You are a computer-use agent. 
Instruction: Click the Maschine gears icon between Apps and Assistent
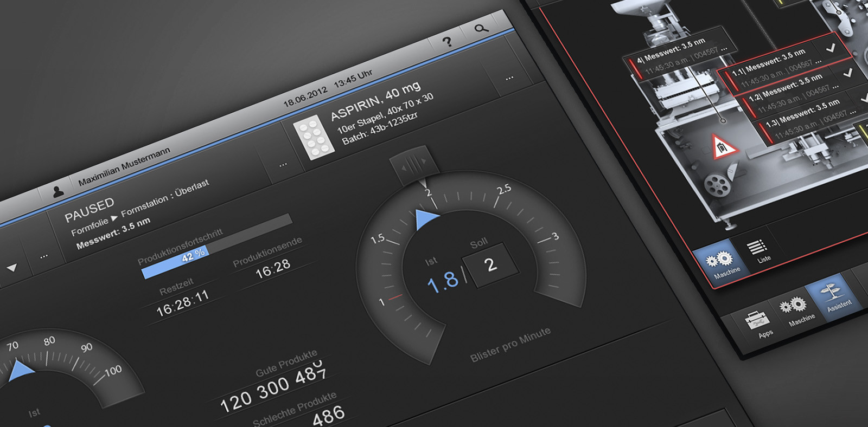(793, 308)
